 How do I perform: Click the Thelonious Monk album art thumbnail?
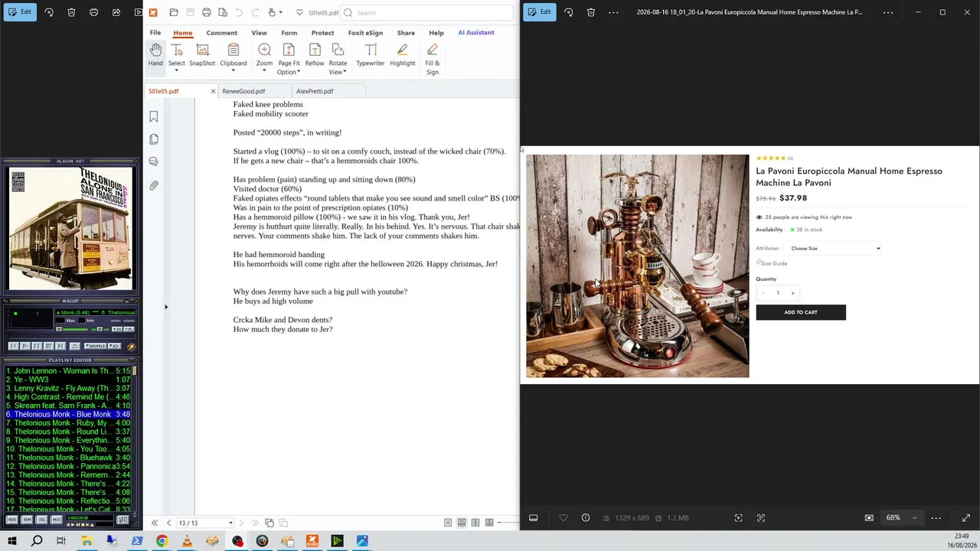70,228
